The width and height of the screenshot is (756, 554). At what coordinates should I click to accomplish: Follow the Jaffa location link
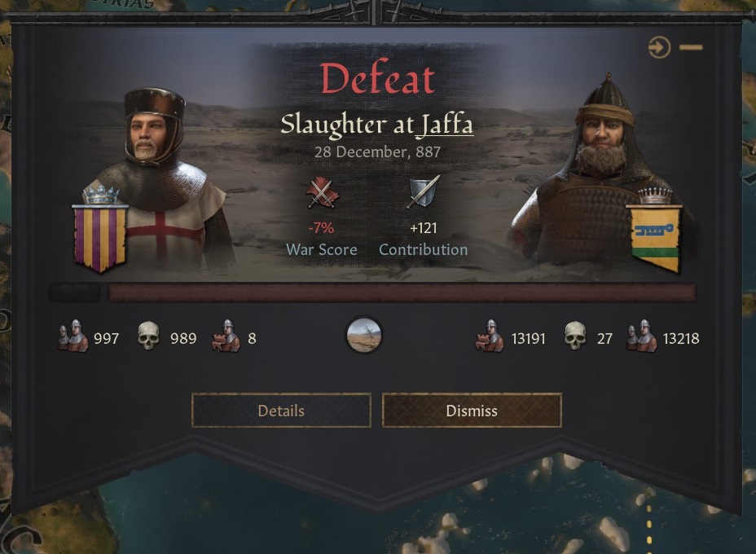click(445, 124)
